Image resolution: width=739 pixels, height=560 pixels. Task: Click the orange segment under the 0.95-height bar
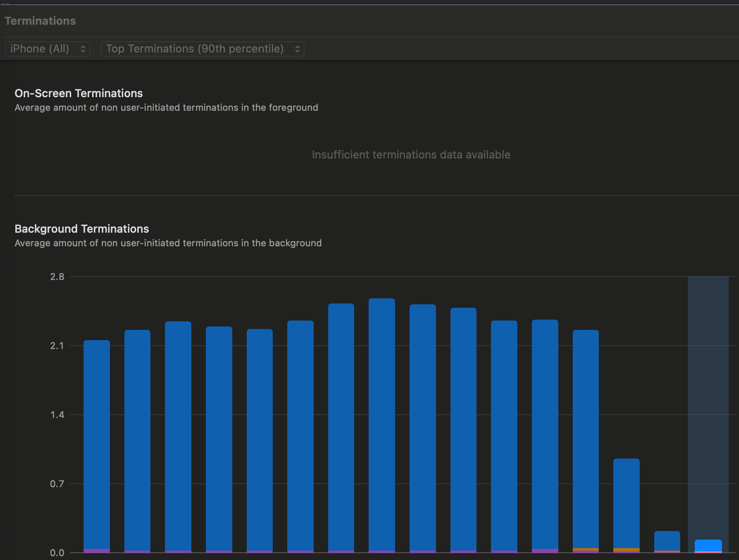[626, 550]
